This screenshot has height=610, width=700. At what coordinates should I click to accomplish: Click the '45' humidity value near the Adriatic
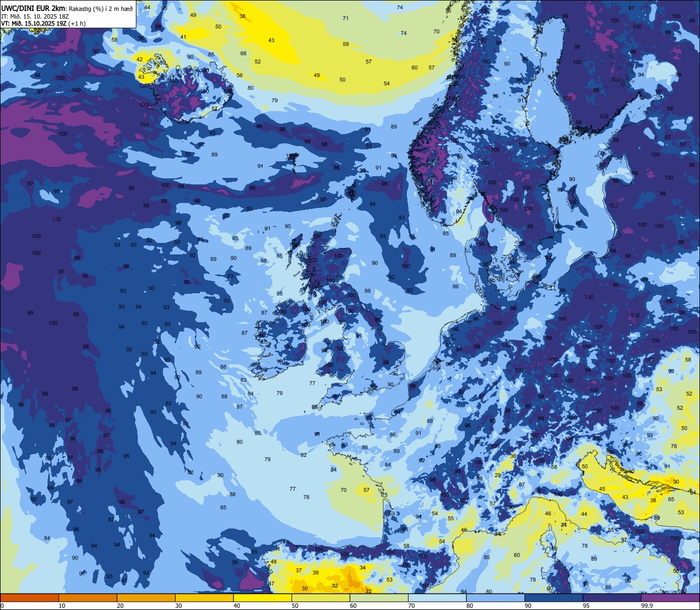pos(602,489)
